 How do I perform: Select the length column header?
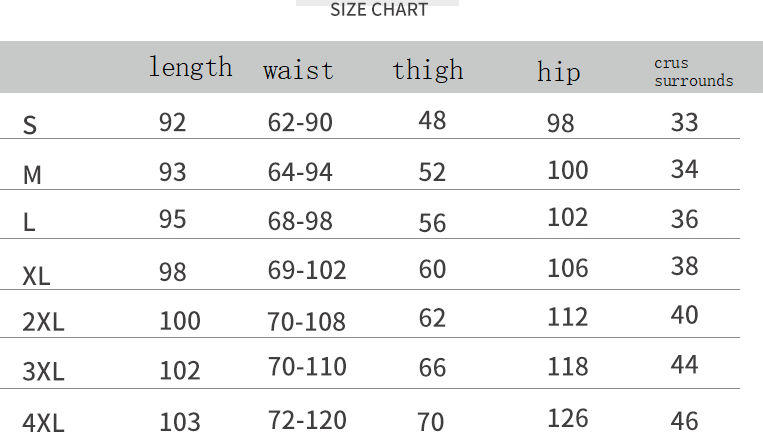(x=190, y=67)
